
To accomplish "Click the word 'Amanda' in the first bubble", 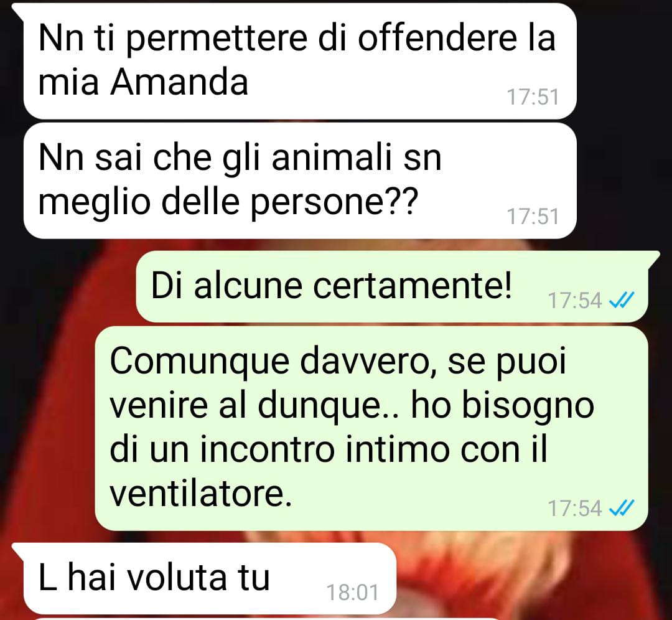I will tap(179, 82).
